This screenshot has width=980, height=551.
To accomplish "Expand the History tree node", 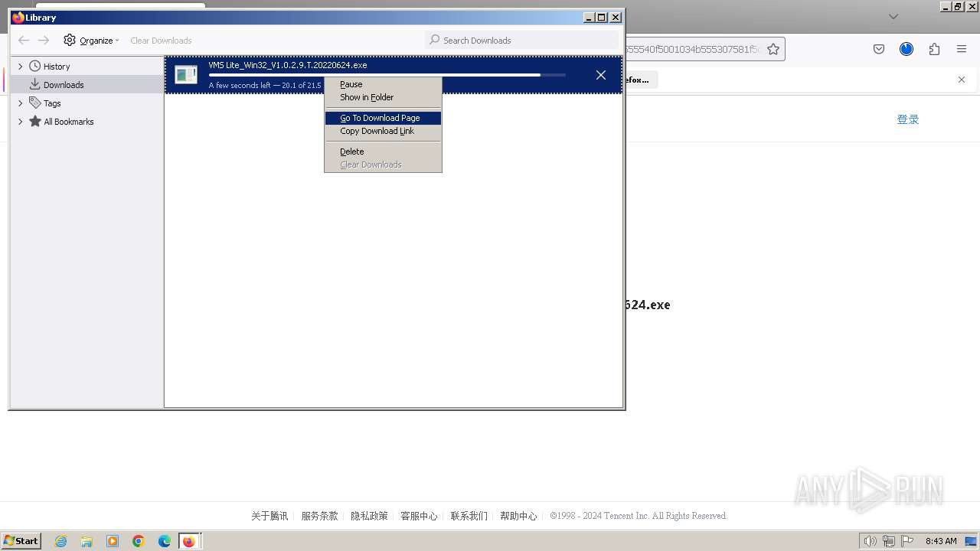I will 21,67.
